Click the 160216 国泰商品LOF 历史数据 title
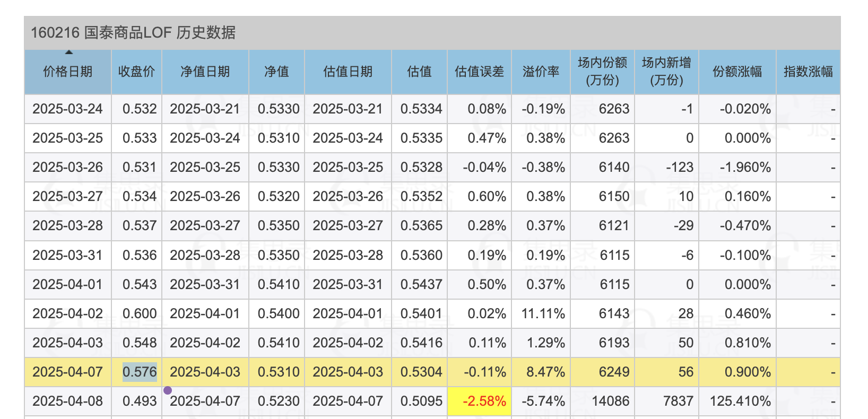Image resolution: width=868 pixels, height=419 pixels. (x=133, y=33)
